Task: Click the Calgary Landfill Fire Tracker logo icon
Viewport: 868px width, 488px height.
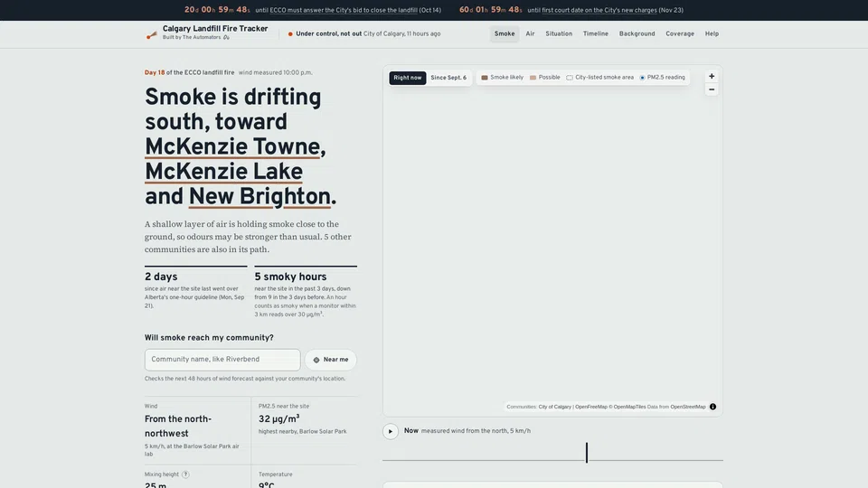Action: [x=151, y=34]
